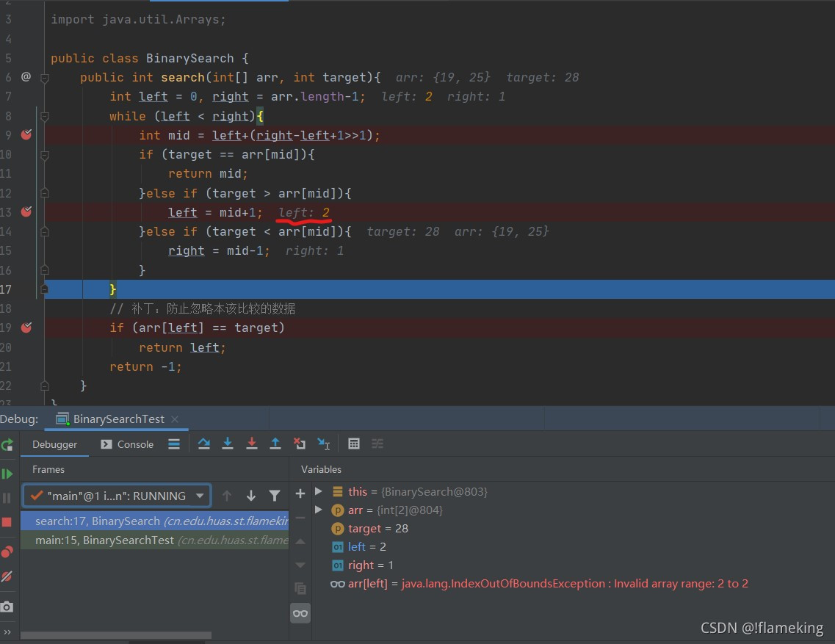The height and width of the screenshot is (644, 835).
Task: Click frames filter funnel icon
Action: pos(275,496)
